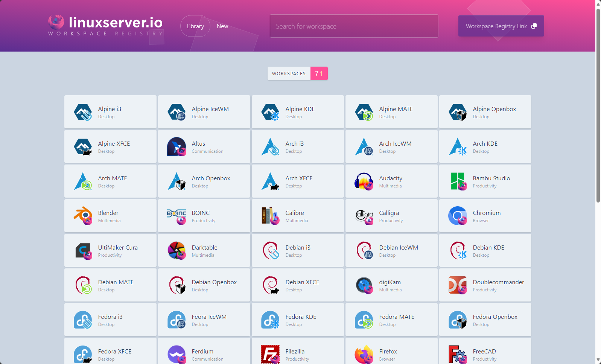This screenshot has width=601, height=364.
Task: Switch to the New tab
Action: pyautogui.click(x=222, y=26)
